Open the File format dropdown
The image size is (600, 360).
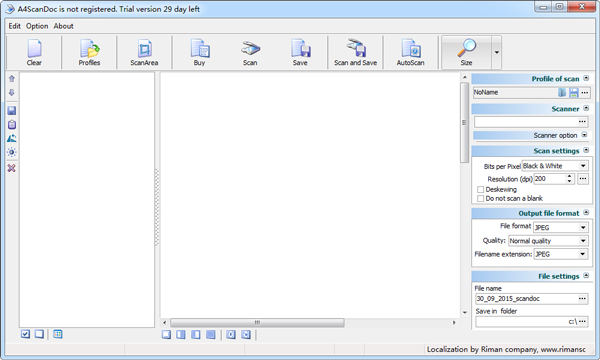tap(583, 228)
